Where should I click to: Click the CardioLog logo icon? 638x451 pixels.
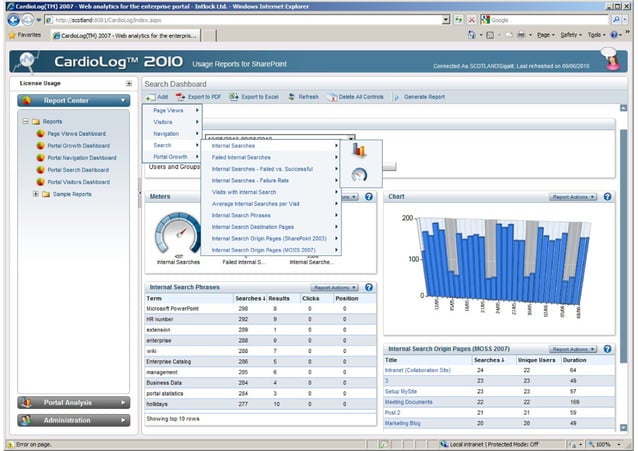point(27,61)
